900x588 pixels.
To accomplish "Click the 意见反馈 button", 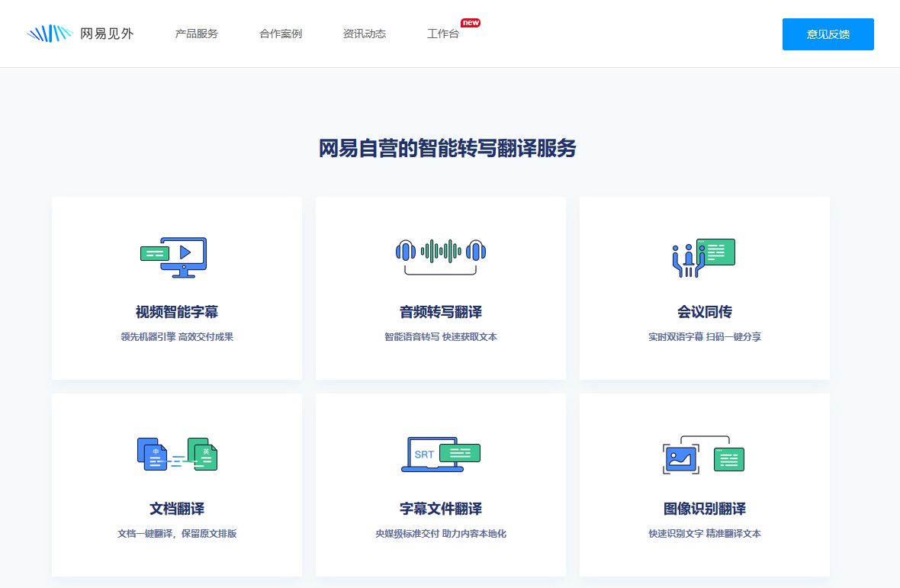I will (828, 34).
